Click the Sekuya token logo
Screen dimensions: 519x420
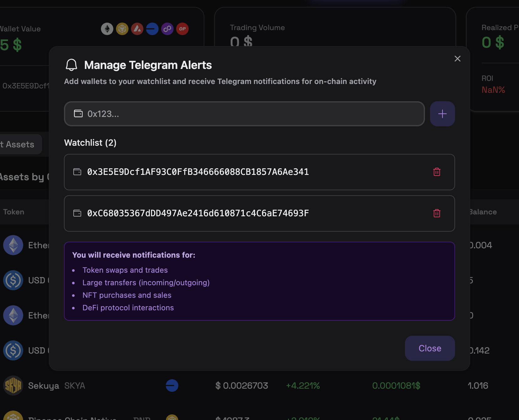[13, 386]
